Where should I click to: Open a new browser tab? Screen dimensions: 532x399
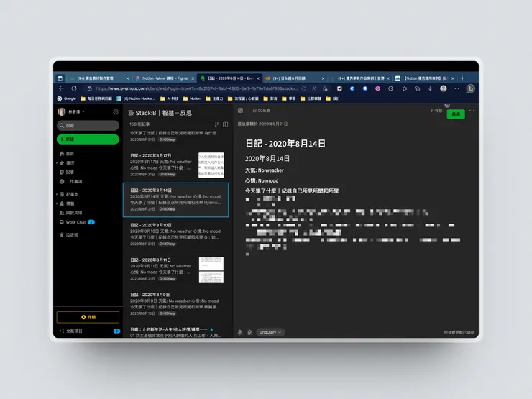(462, 78)
